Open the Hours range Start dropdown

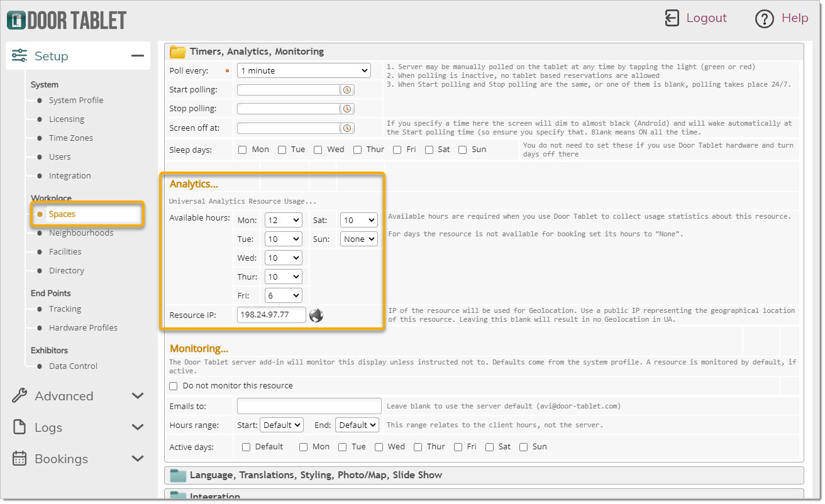(282, 425)
